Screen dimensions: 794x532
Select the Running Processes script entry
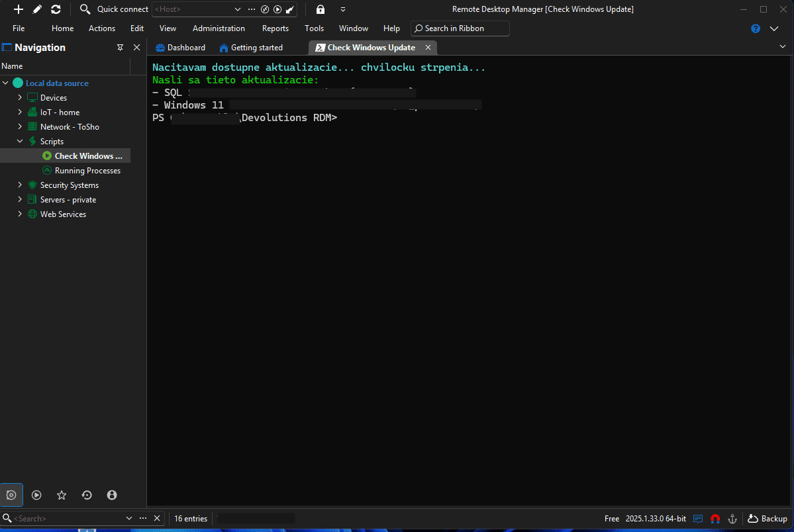[x=87, y=171]
